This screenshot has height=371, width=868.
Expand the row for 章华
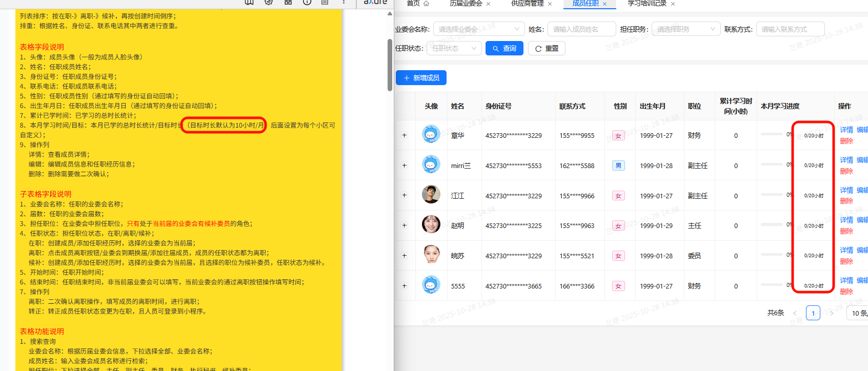[404, 135]
